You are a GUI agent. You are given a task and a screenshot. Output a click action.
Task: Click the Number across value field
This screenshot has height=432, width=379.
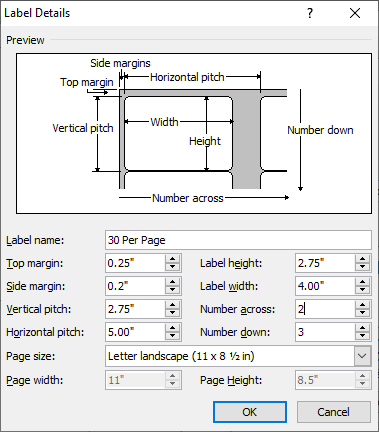(325, 309)
